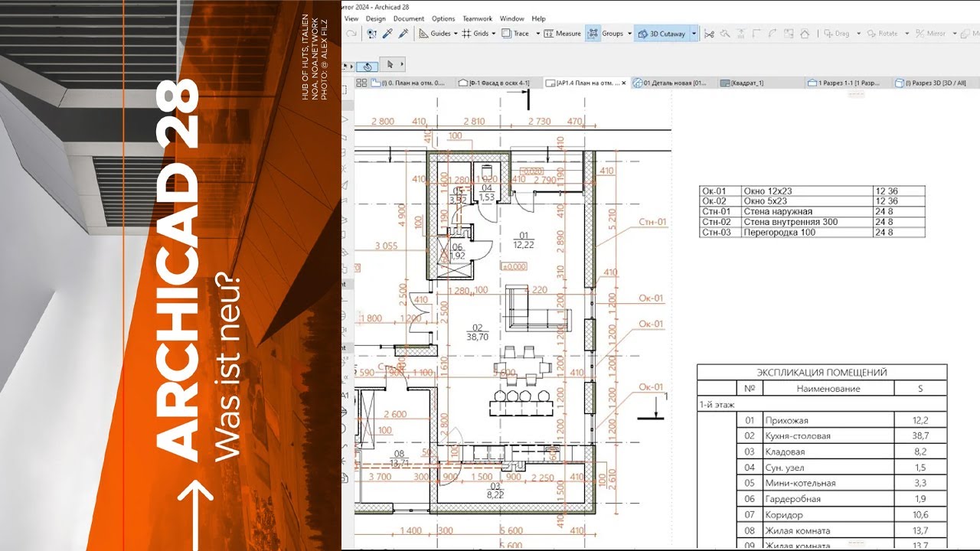Expand the Arrow tool options flyout
Viewport: 980px width, 551px height.
pyautogui.click(x=400, y=64)
